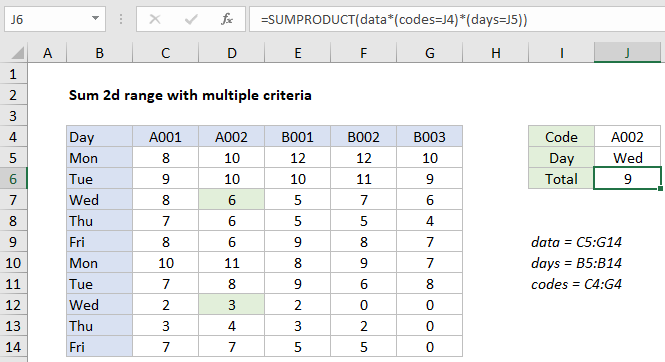Click the selected Total cell showing 9
The image size is (665, 362).
point(627,179)
